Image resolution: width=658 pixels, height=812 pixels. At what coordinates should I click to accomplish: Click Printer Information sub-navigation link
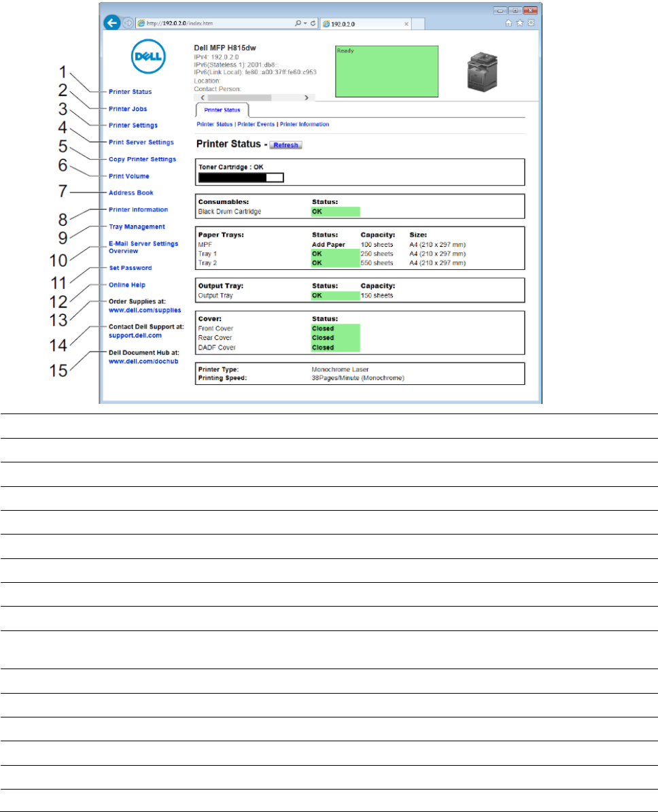pyautogui.click(x=305, y=124)
